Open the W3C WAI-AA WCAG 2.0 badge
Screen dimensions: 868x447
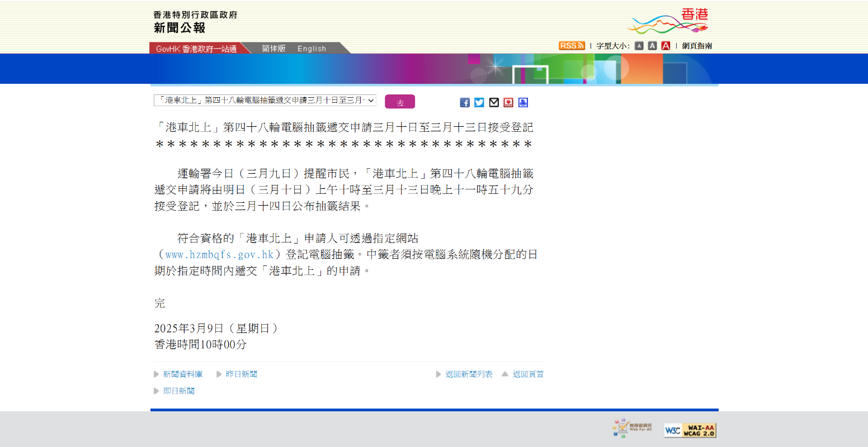pos(690,430)
